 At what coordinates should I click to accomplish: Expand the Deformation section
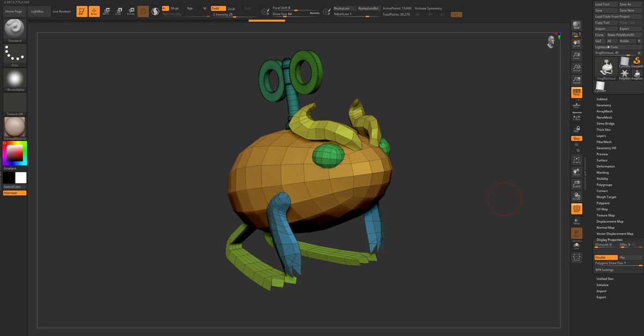(x=605, y=166)
